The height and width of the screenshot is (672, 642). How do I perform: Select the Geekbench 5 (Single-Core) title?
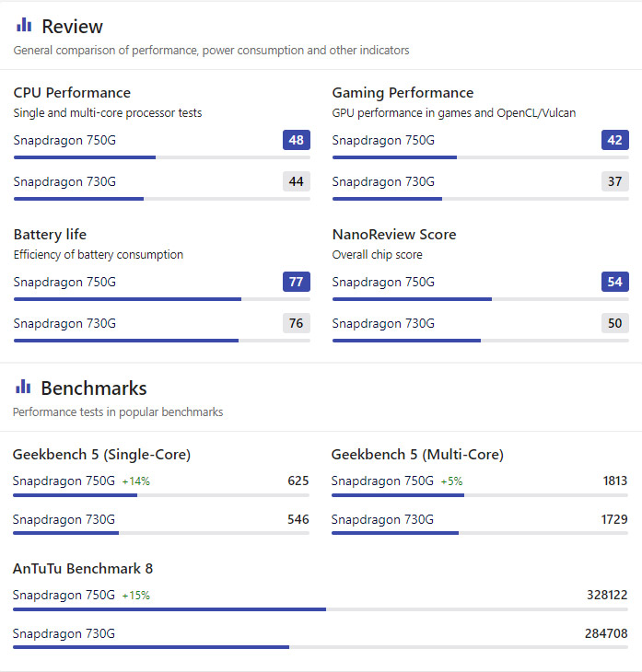pyautogui.click(x=101, y=454)
